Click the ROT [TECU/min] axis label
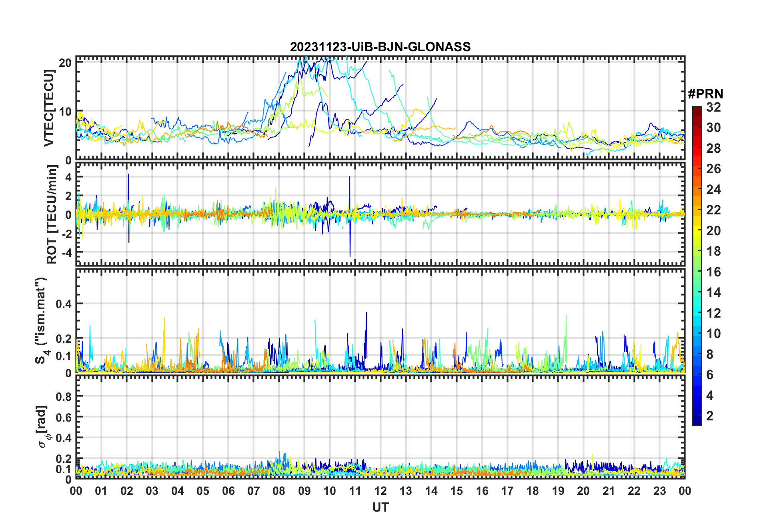The image size is (761, 532). 52,214
